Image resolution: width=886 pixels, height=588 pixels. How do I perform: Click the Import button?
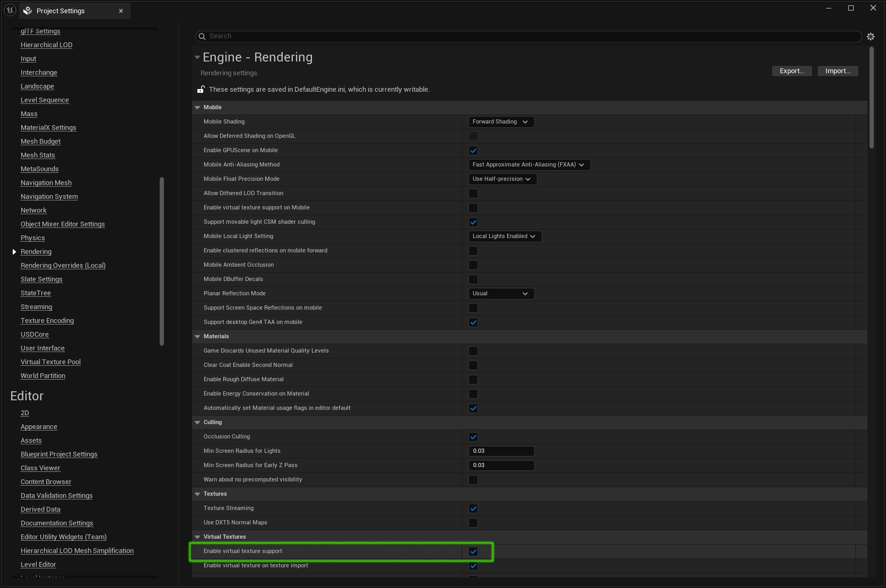[x=838, y=71]
